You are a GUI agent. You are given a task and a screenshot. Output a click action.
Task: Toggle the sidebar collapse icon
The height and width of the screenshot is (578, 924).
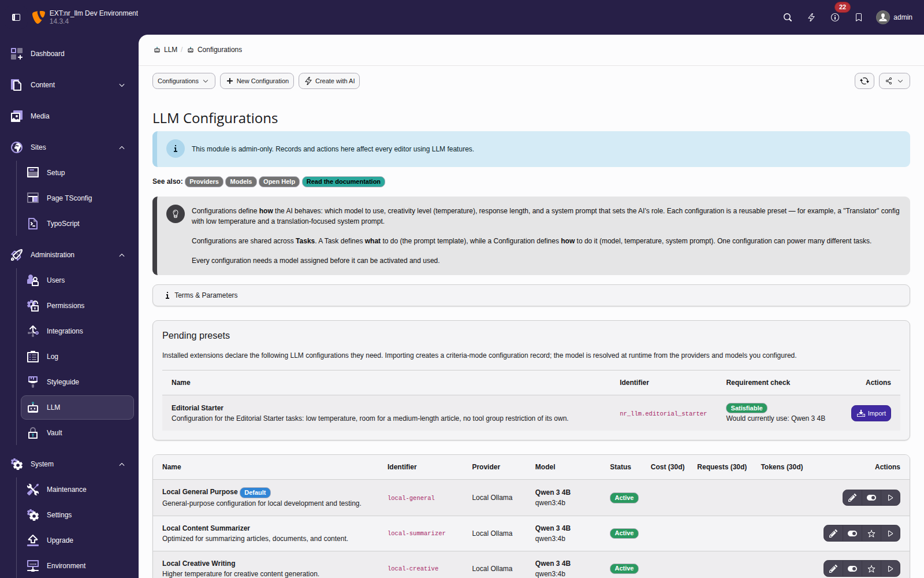click(x=16, y=17)
